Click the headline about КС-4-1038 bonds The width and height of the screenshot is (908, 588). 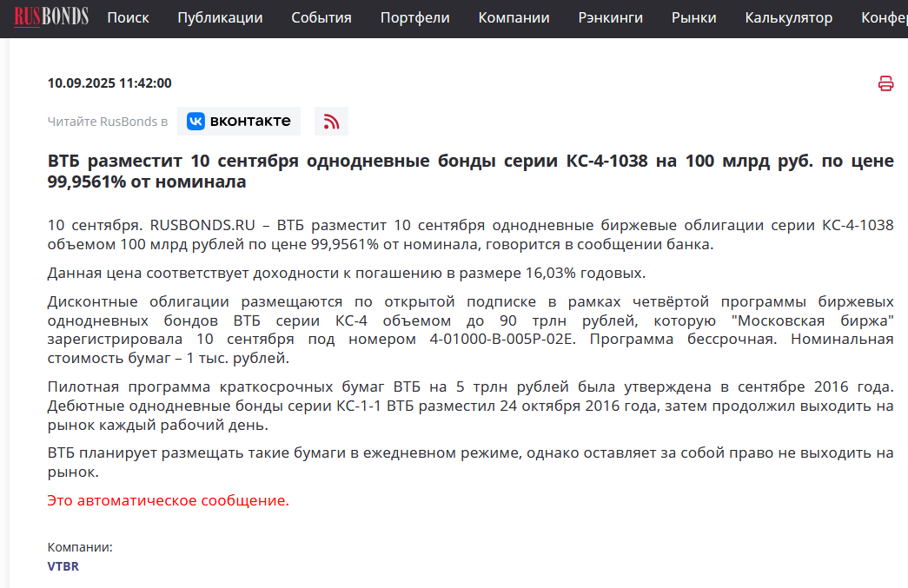(x=470, y=171)
